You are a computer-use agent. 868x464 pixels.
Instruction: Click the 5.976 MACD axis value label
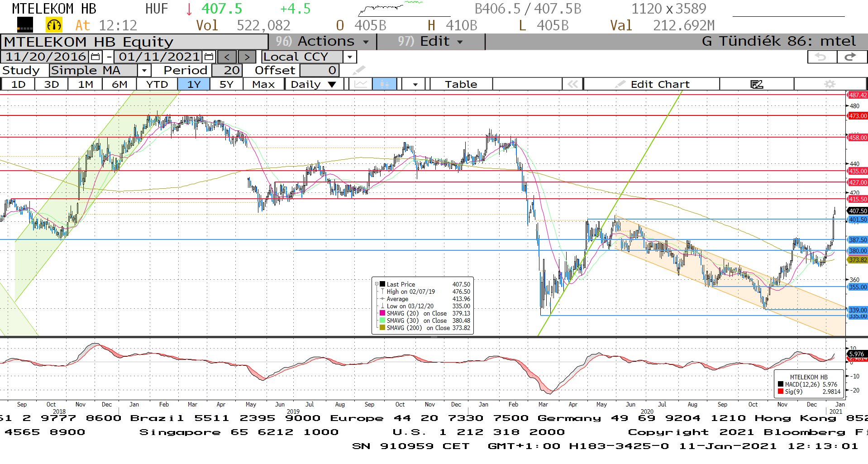(x=856, y=354)
